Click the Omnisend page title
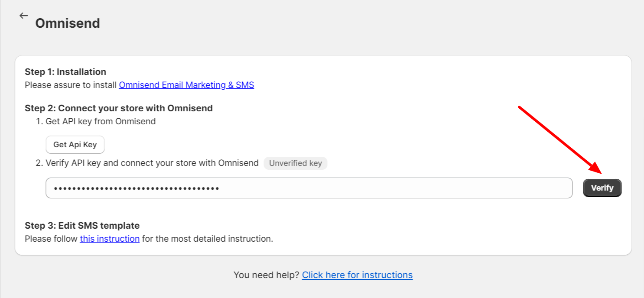This screenshot has width=644, height=298. [x=68, y=23]
